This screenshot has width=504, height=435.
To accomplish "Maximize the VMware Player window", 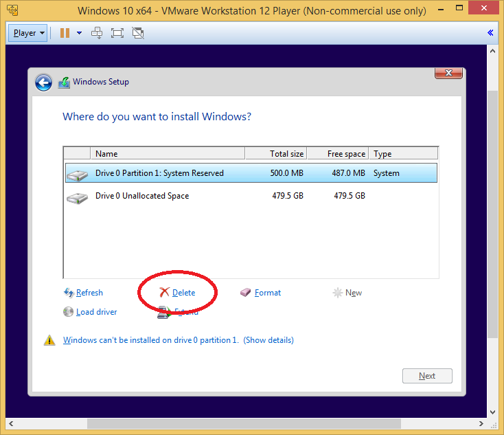I will click(x=459, y=8).
